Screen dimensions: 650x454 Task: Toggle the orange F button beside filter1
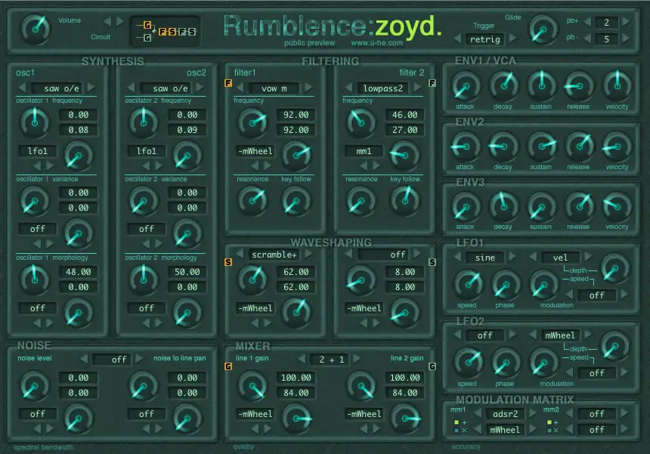pyautogui.click(x=228, y=87)
